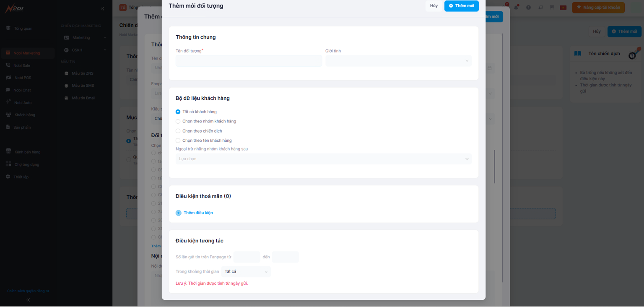This screenshot has width=644, height=307.
Task: Click the notification bell icon
Action: point(516,8)
